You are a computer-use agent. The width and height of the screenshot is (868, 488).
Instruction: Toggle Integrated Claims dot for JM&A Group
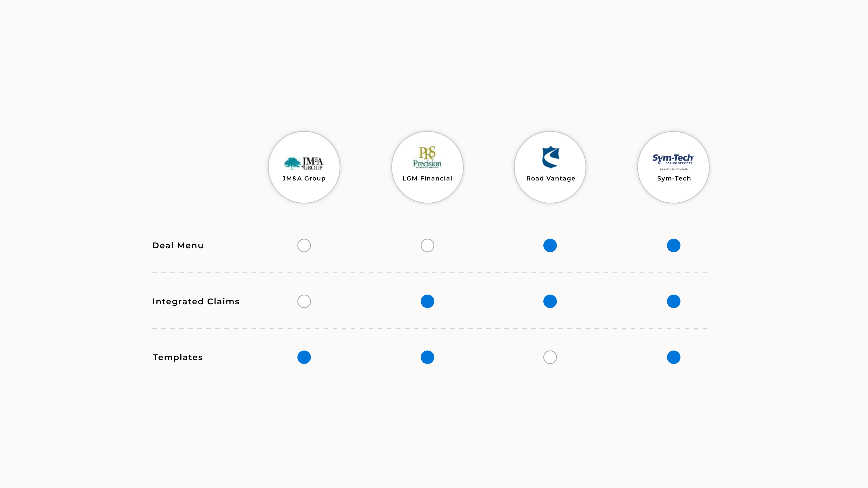pos(304,301)
